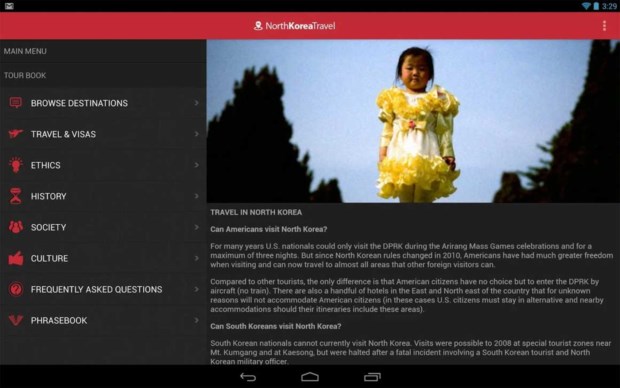
Task: Expand the History section chevron
Action: 197,196
